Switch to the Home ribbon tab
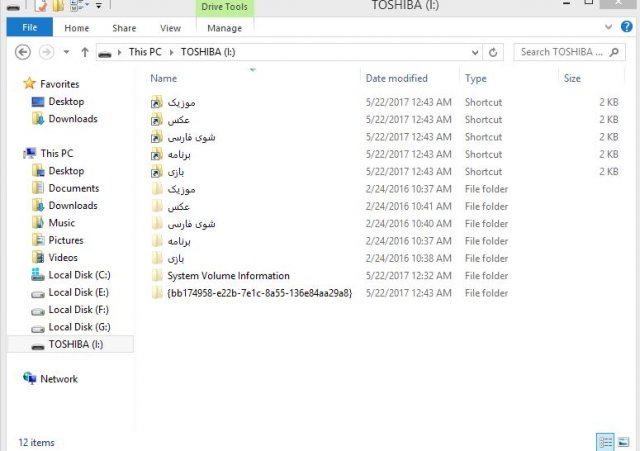Image resolution: width=640 pixels, height=451 pixels. tap(76, 28)
